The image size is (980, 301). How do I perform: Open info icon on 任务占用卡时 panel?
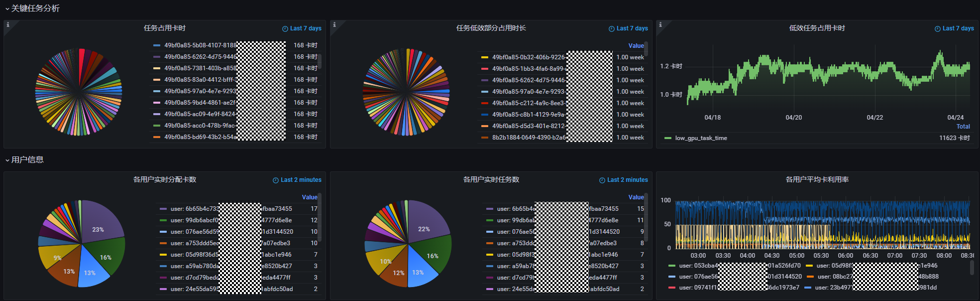coord(7,24)
